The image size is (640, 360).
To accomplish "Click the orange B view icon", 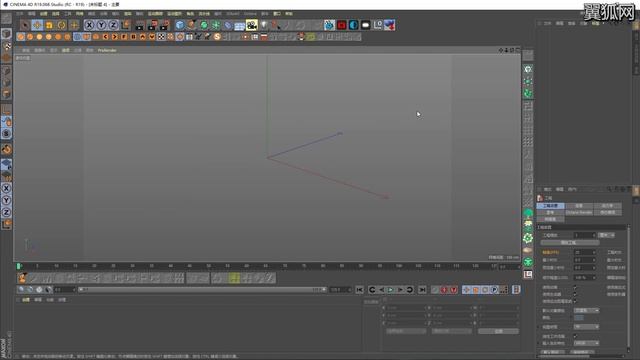I will tap(133, 37).
